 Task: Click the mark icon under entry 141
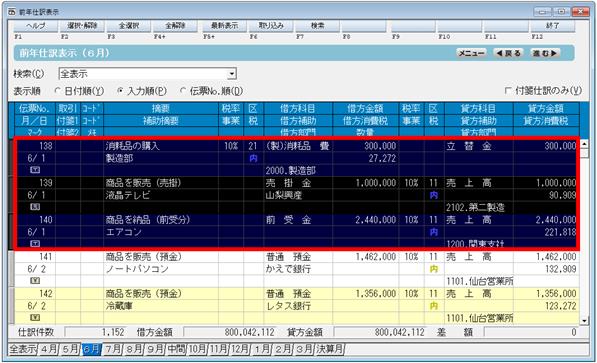pyautogui.click(x=35, y=281)
